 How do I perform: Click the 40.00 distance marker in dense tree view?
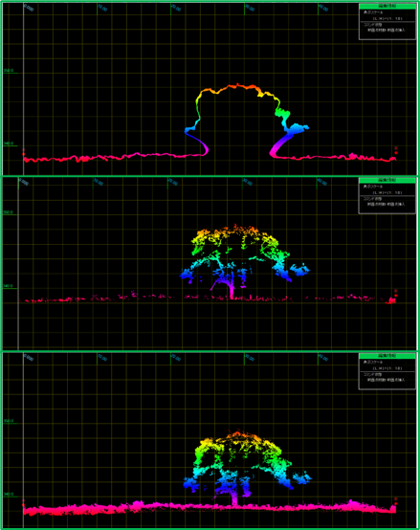click(x=323, y=358)
